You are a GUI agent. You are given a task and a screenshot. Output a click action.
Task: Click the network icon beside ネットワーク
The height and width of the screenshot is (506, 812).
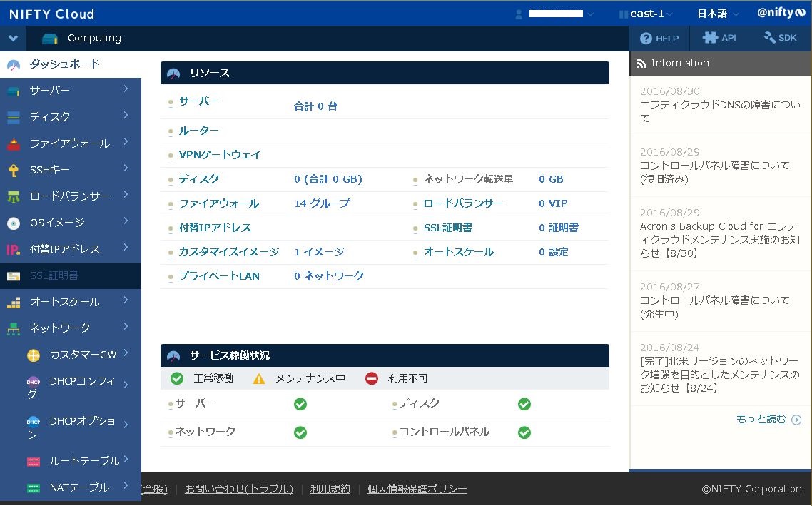pyautogui.click(x=14, y=329)
